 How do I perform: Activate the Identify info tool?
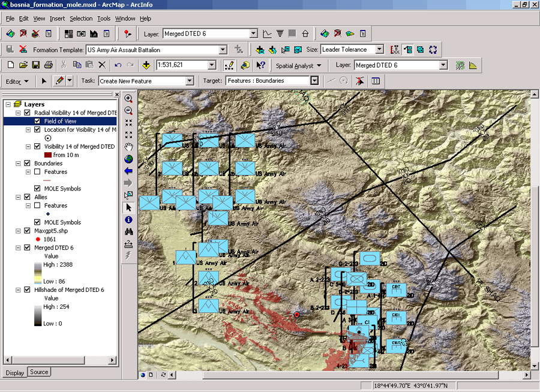(x=128, y=220)
